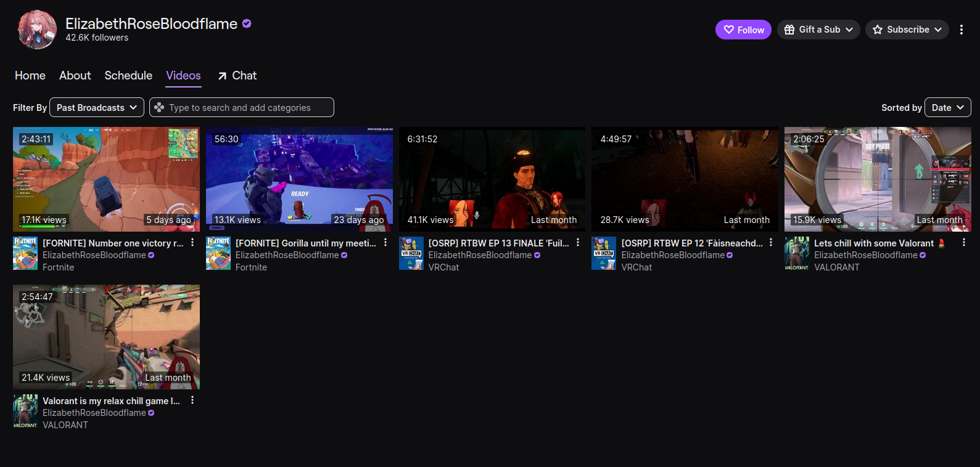Open the Subscribe dropdown button
This screenshot has height=467, width=980.
[907, 30]
